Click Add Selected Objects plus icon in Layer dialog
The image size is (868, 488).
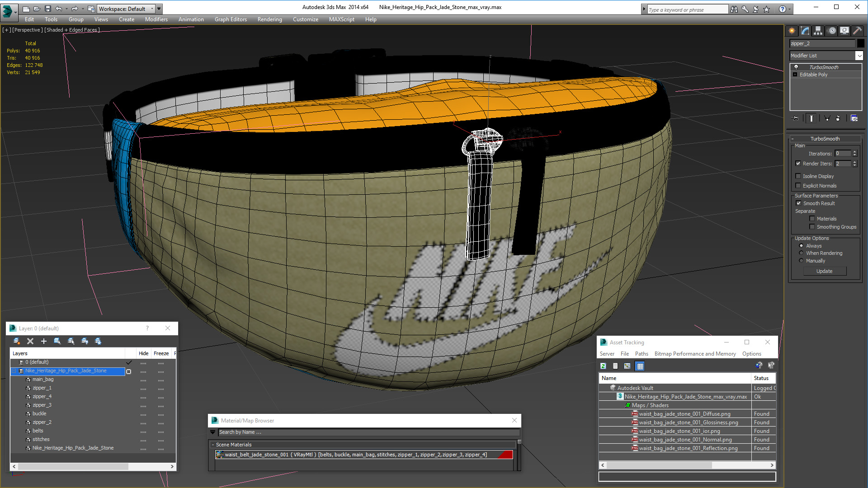click(44, 341)
